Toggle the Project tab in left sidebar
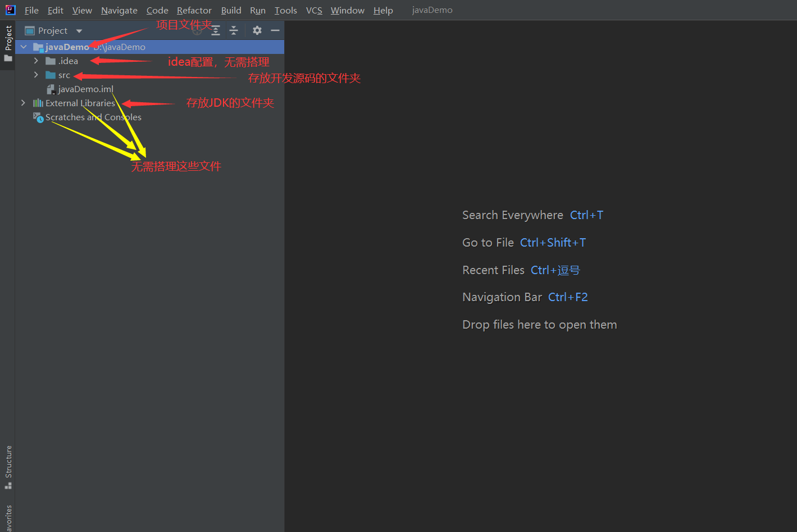This screenshot has height=532, width=797. (x=8, y=44)
